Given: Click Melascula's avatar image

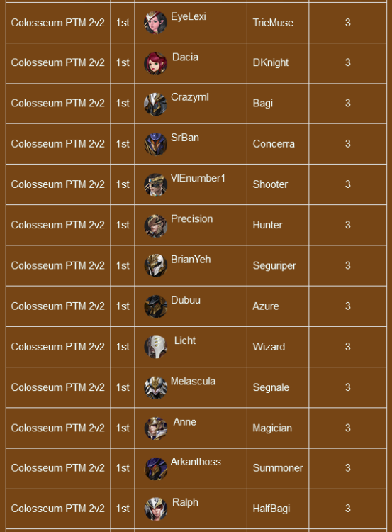Looking at the screenshot, I should (x=155, y=388).
